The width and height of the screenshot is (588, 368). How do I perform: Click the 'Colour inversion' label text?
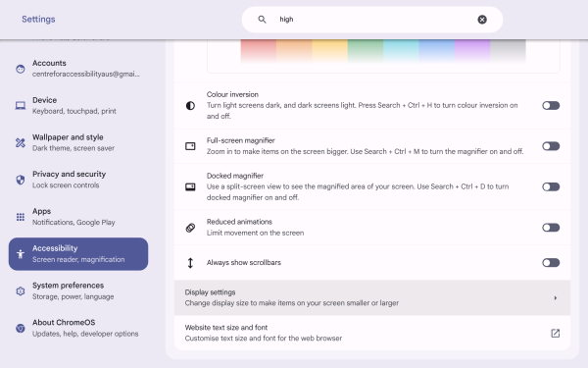[x=232, y=94]
